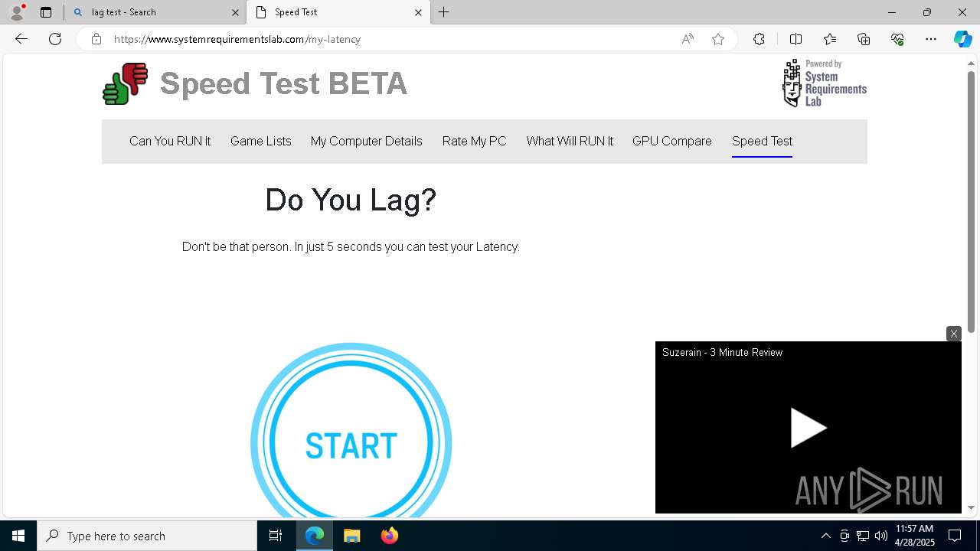Viewport: 980px width, 551px height.
Task: Click the thumbs up/down Speed Test logo
Action: click(x=125, y=83)
